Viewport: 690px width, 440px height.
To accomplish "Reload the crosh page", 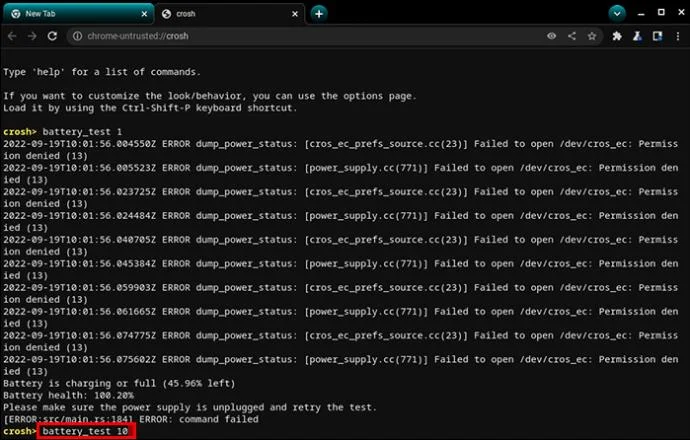I will coord(52,36).
